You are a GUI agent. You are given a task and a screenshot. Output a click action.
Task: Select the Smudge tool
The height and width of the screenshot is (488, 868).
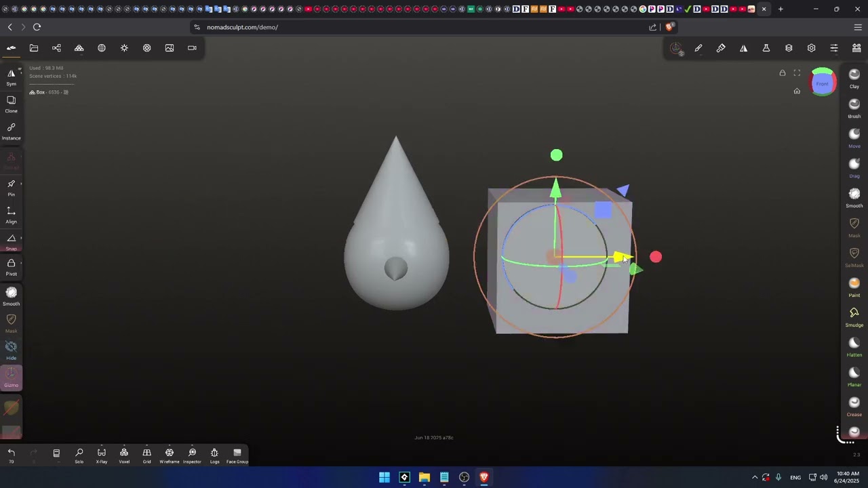[854, 317]
